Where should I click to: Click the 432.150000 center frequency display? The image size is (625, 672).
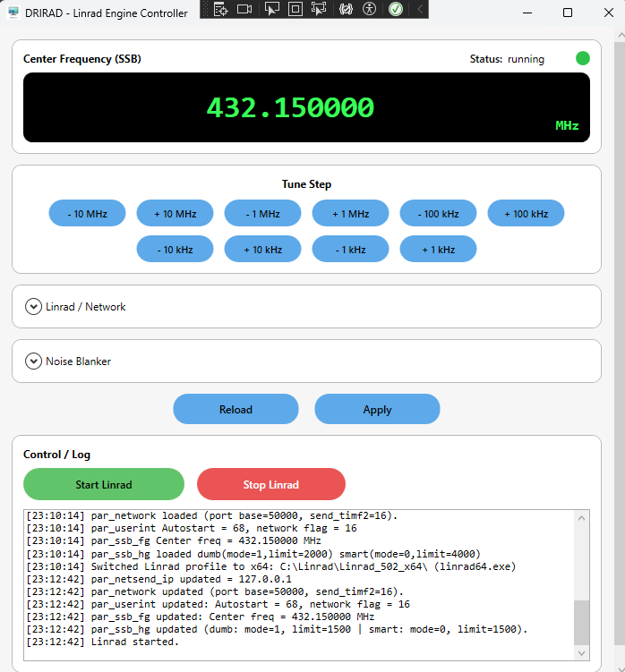coord(290,108)
